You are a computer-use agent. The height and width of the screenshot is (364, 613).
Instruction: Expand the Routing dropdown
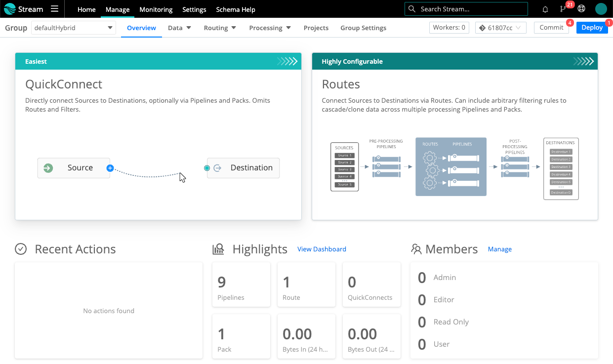coord(219,28)
